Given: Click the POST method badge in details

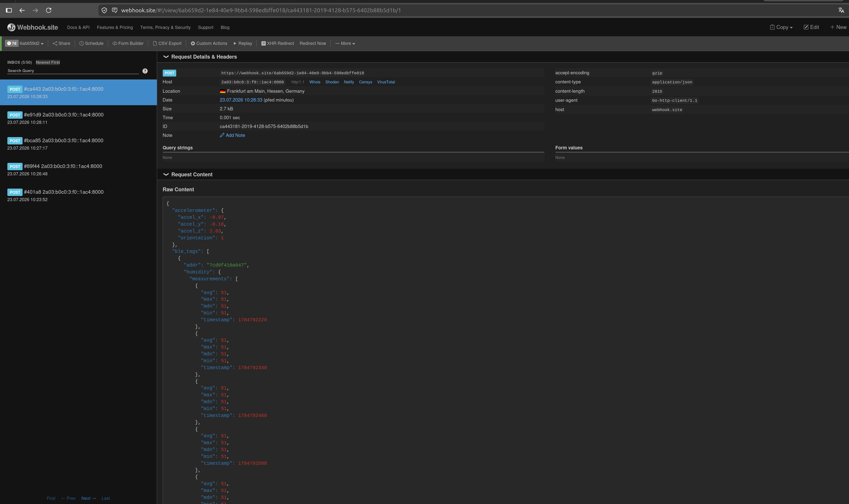Looking at the screenshot, I should pyautogui.click(x=169, y=73).
